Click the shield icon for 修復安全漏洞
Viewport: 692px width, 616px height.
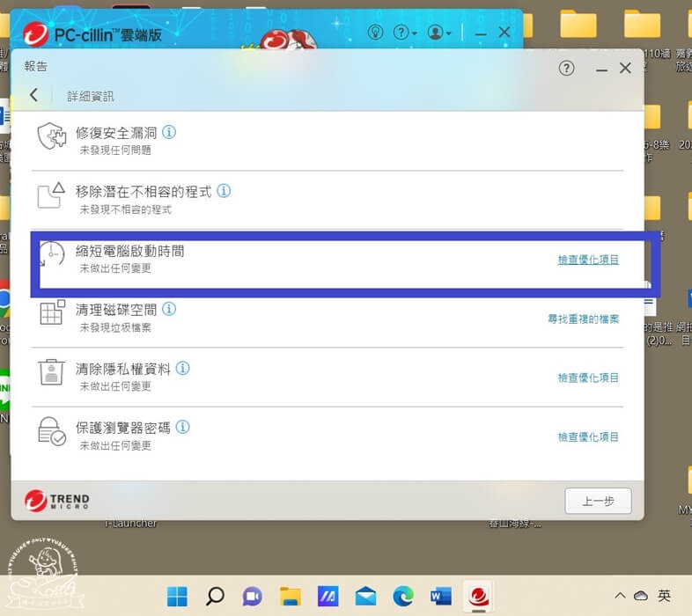(52, 136)
